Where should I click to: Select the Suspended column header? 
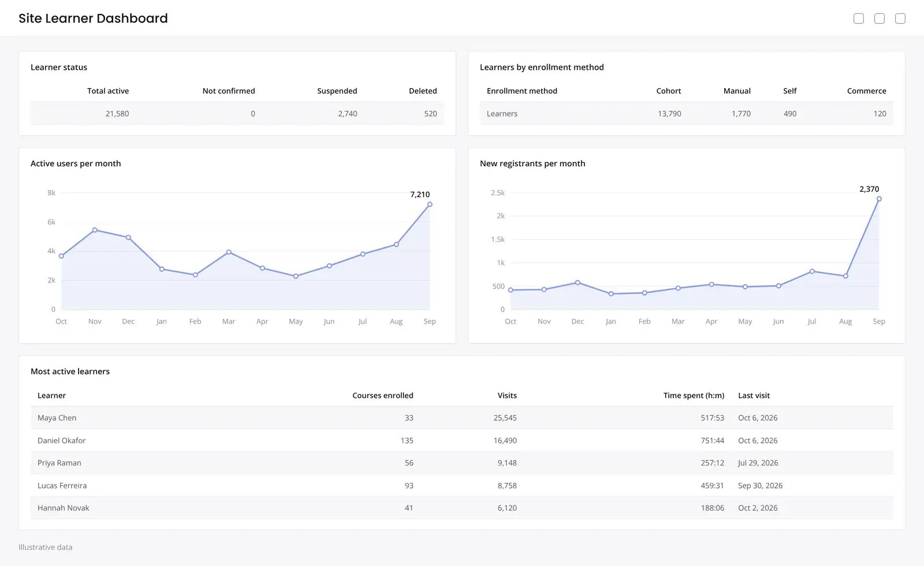(337, 91)
